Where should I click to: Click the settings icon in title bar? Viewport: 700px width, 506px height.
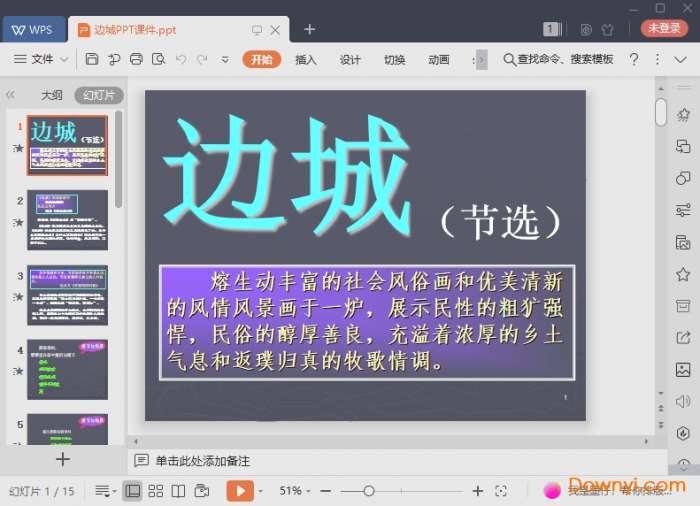pos(586,29)
